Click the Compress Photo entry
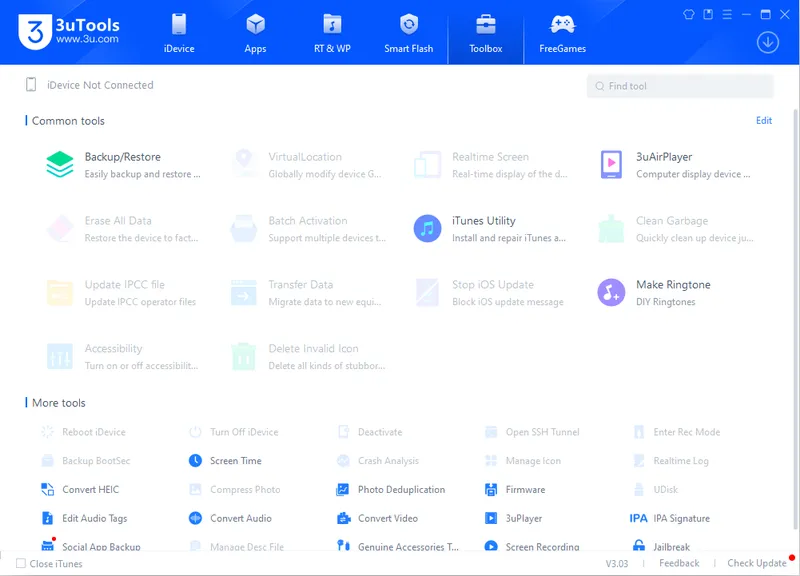Screen dimensions: 800x576 point(235,489)
